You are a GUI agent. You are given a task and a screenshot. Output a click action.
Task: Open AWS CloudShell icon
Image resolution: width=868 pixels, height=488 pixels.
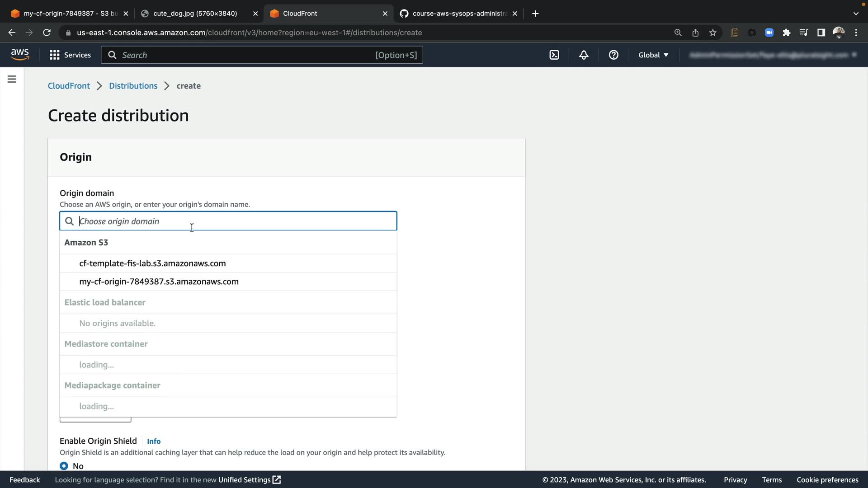554,55
